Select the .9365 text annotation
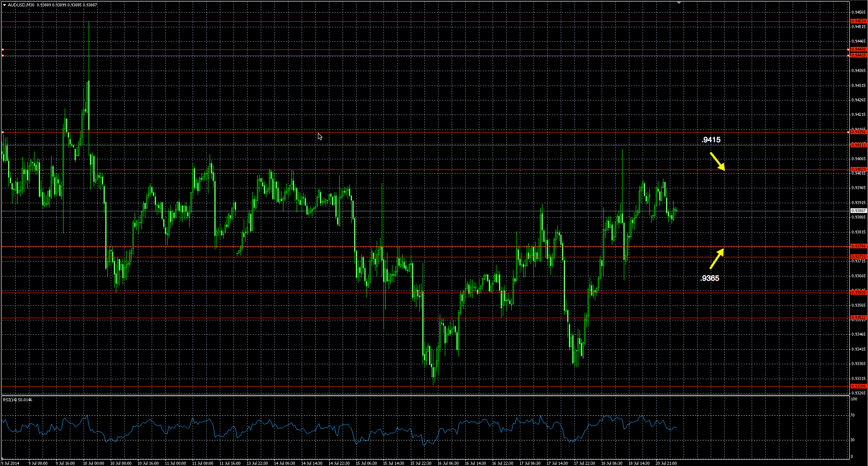The width and height of the screenshot is (868, 466). 709,278
